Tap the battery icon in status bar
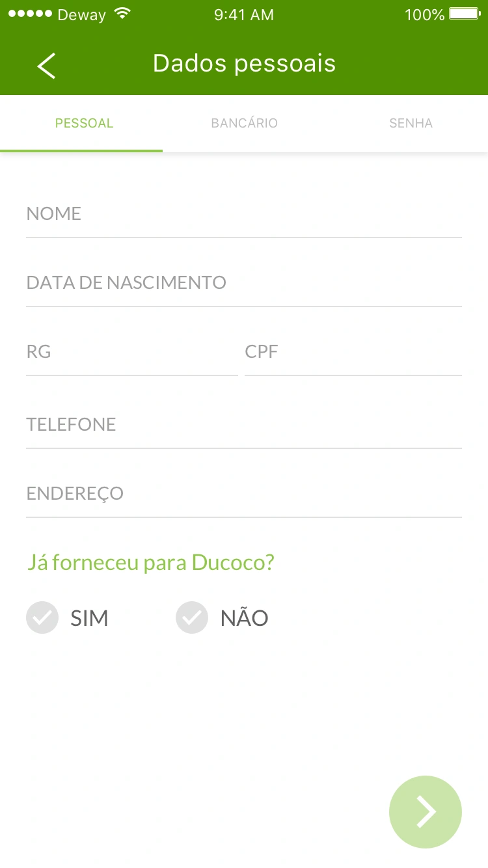Screen dimensions: 488x868 [465, 14]
